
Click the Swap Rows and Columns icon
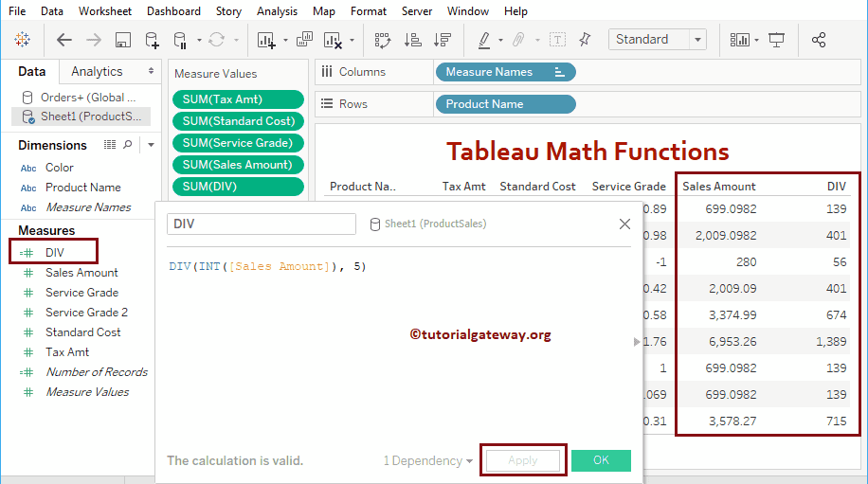point(383,40)
